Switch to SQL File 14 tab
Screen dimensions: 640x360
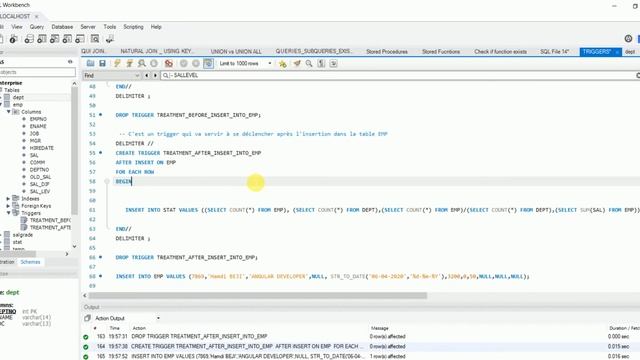554,51
